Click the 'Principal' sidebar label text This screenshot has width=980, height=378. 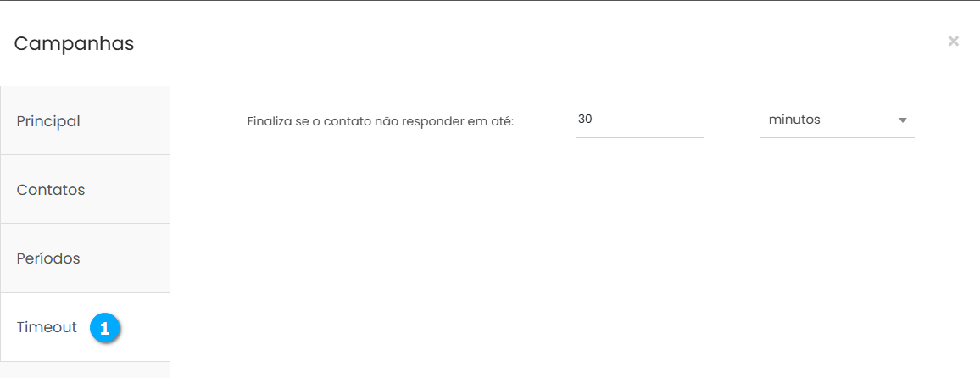tap(48, 121)
